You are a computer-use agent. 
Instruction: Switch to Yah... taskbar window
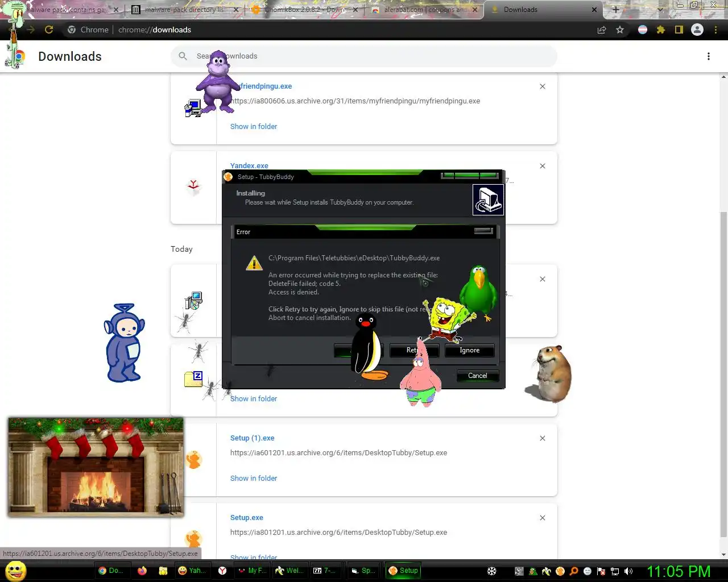[x=192, y=571]
